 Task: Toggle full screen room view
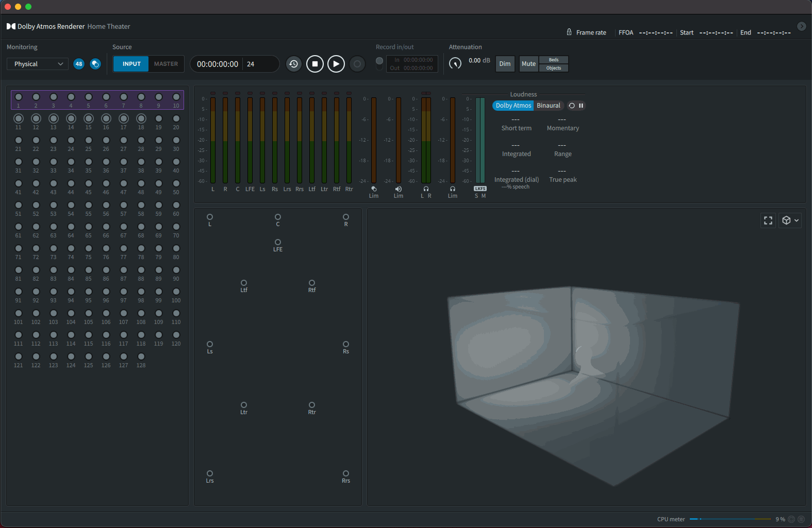tap(768, 220)
